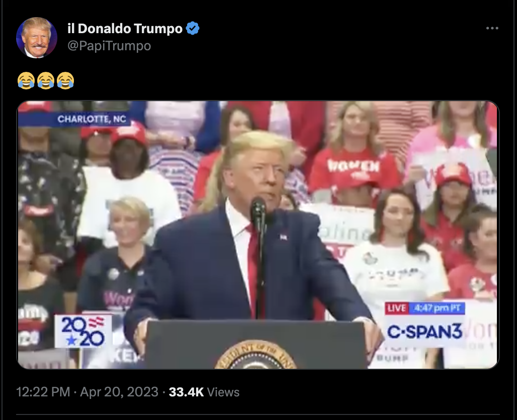Open the three-dot more options menu
517x420 pixels.
492,28
